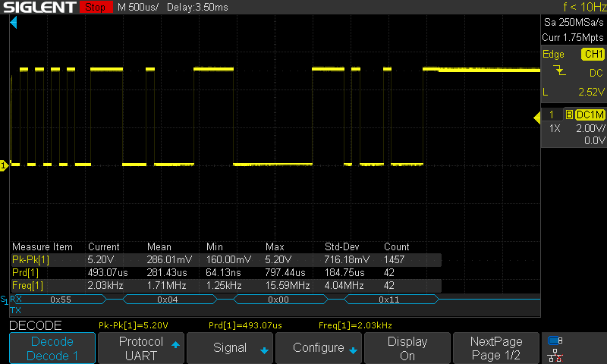Click the blue down arrow on Configure

(x=353, y=350)
